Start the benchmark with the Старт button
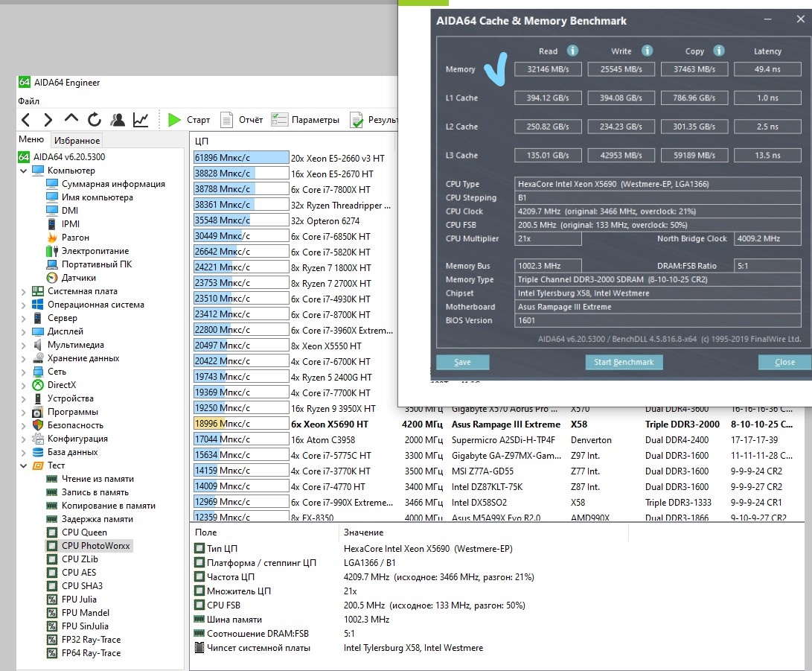Viewport: 812px width, 671px height. tap(189, 120)
